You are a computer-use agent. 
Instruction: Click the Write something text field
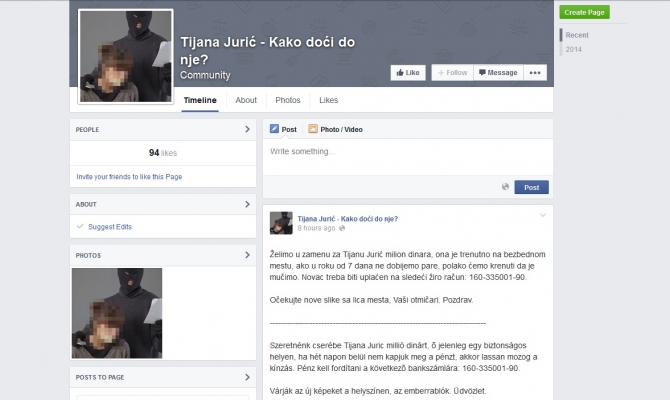(x=405, y=152)
